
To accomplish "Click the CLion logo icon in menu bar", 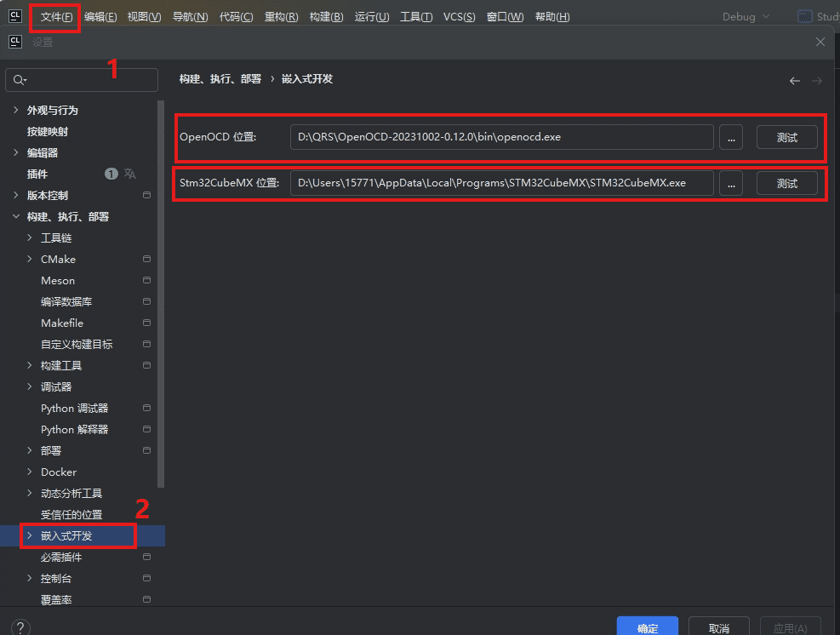I will point(15,16).
